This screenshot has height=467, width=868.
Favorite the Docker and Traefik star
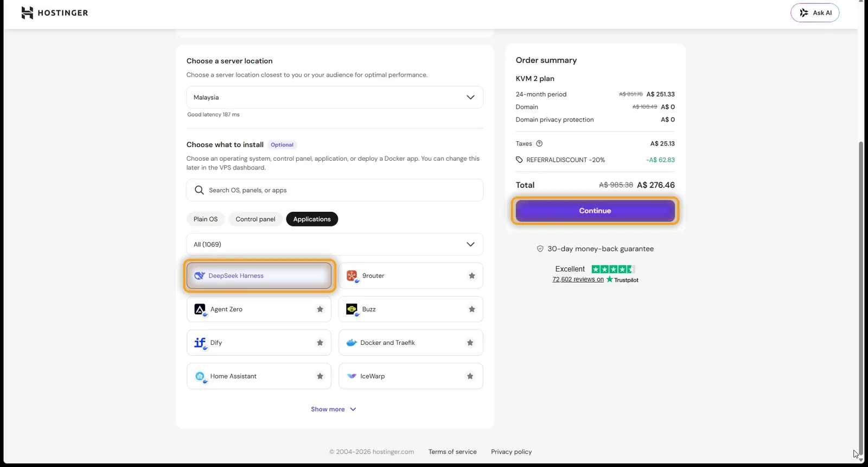[470, 343]
